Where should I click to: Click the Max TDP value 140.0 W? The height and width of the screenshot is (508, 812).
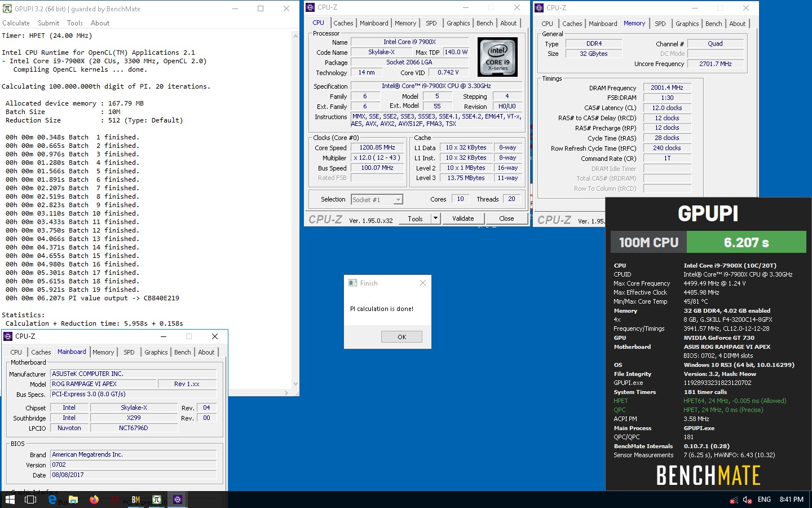pyautogui.click(x=456, y=52)
